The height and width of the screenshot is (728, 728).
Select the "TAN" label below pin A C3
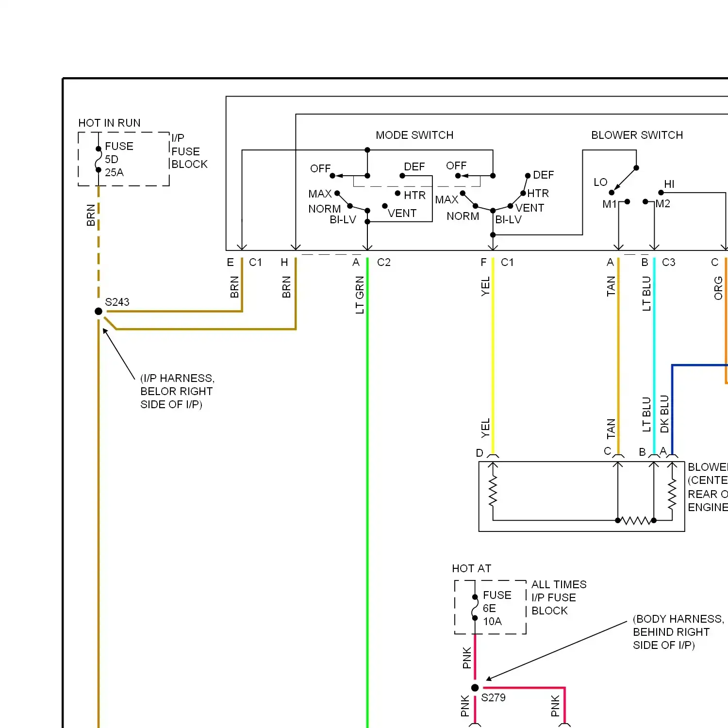pos(611,286)
